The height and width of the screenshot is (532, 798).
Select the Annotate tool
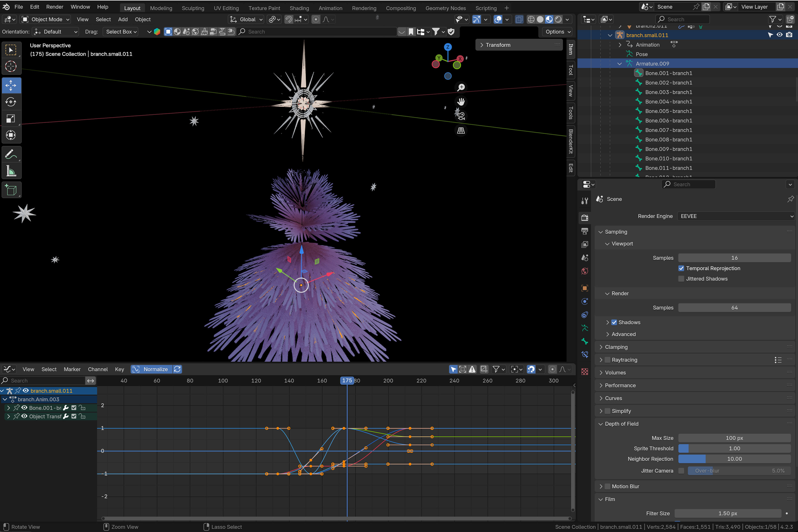click(11, 154)
